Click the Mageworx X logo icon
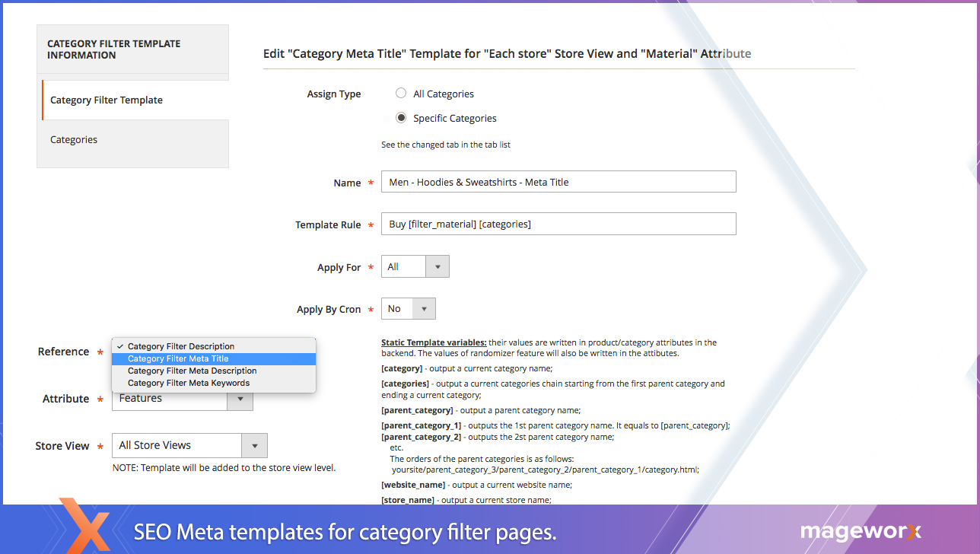This screenshot has width=980, height=554. pyautogui.click(x=84, y=525)
